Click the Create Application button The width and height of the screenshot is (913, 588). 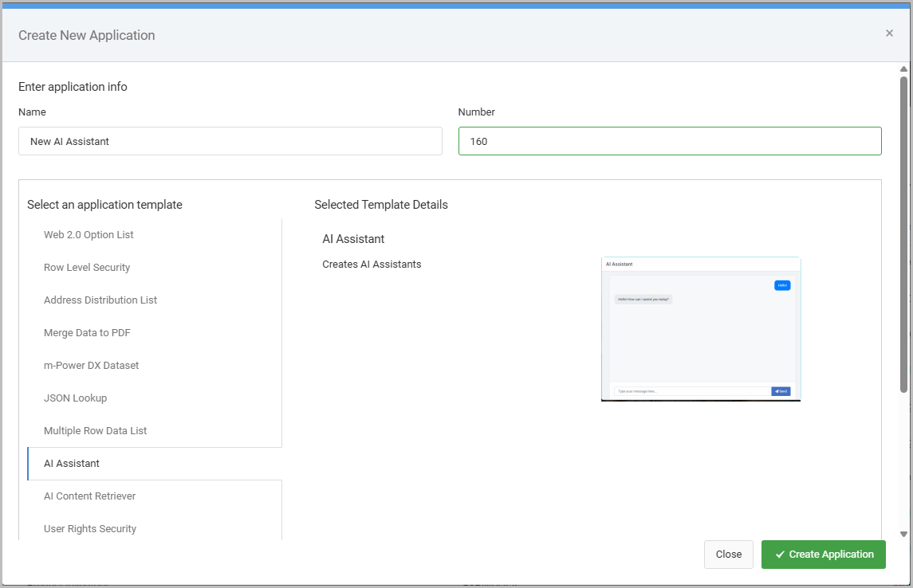point(823,555)
